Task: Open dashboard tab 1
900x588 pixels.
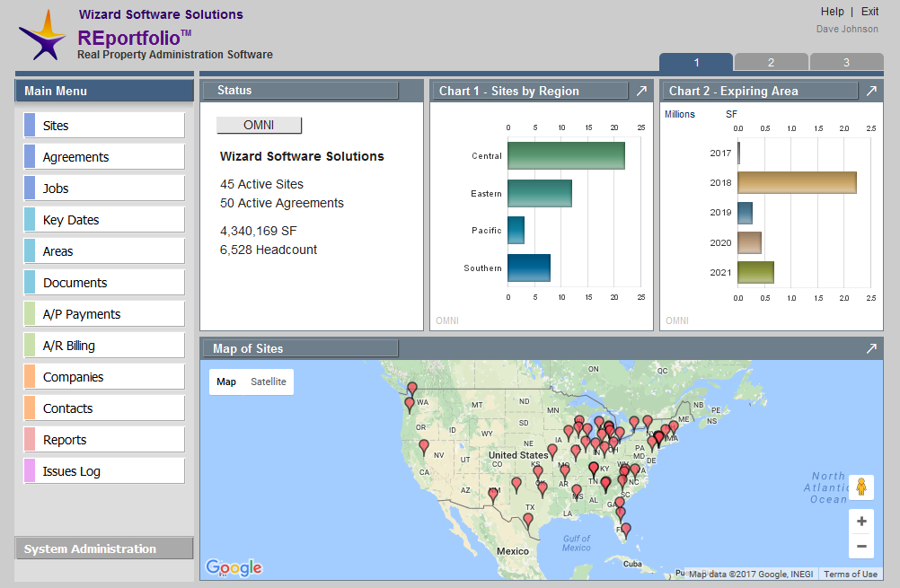Action: tap(696, 62)
